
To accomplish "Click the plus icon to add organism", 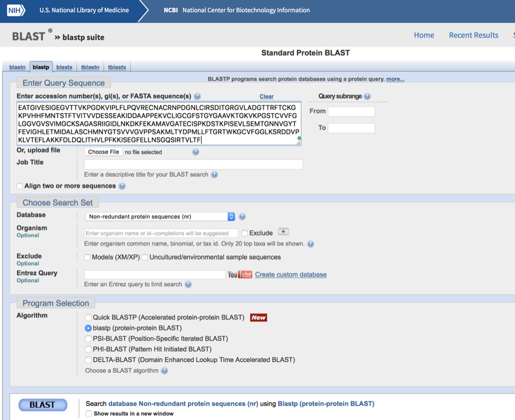I will [283, 232].
